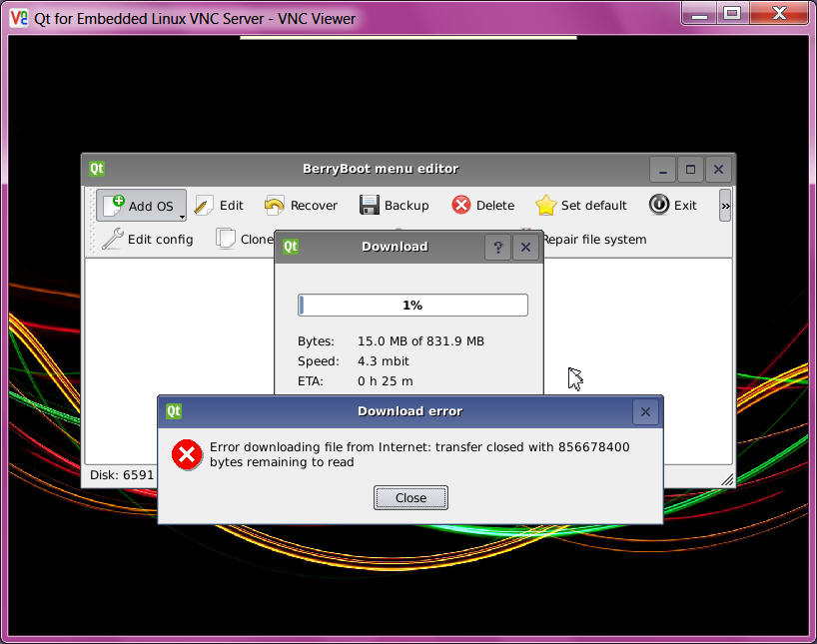
Task: Click the Exit power icon
Action: 659,205
